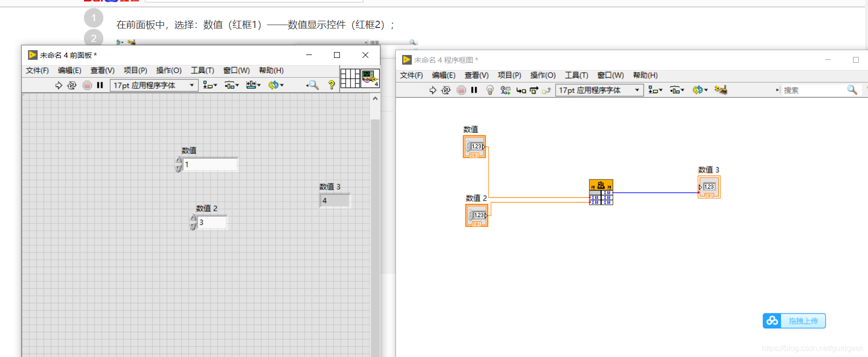Open Resize Objects menu in front panel

(253, 85)
